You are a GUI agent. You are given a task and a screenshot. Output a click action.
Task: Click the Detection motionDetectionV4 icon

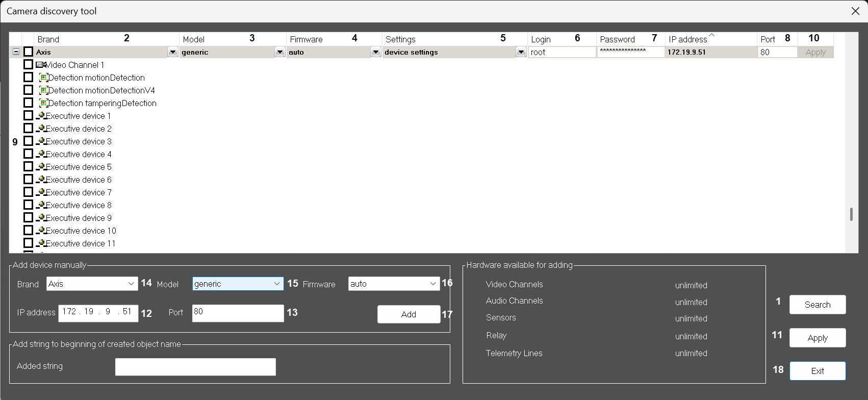43,90
